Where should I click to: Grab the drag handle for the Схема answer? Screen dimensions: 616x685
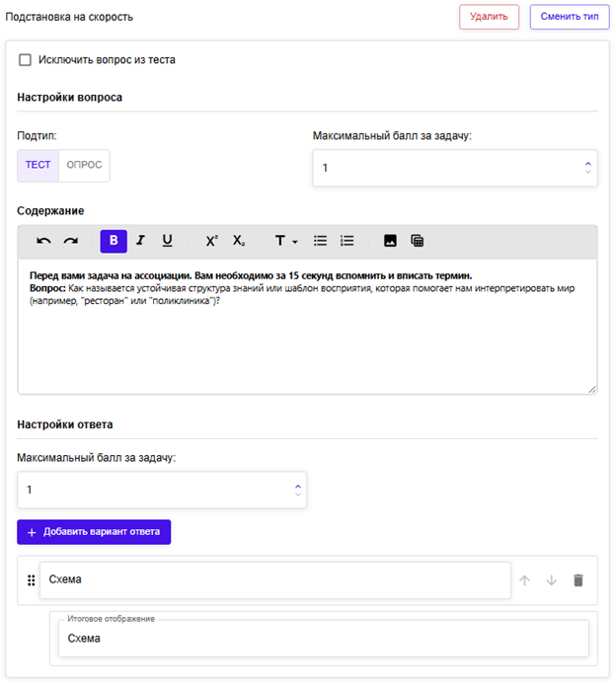[x=31, y=580]
